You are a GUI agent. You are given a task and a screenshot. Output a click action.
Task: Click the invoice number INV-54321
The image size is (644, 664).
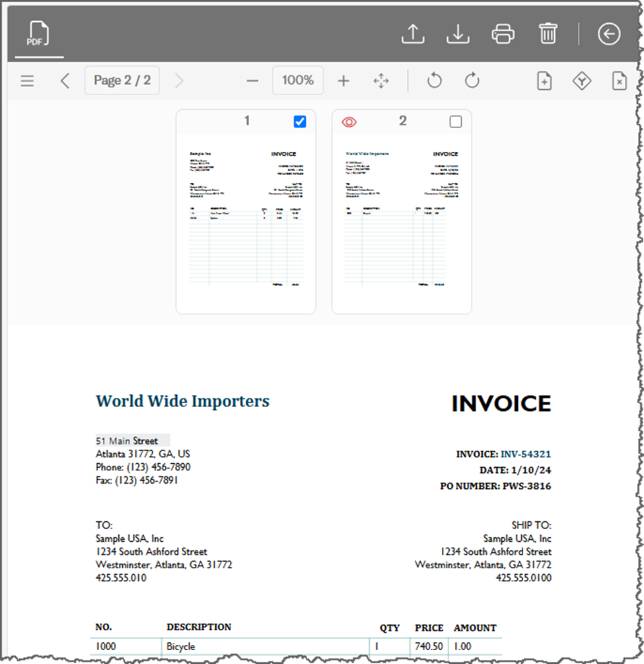click(x=526, y=454)
